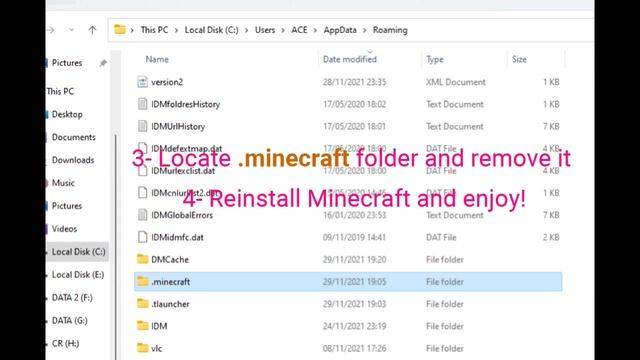Select vlc folder icon
The height and width of the screenshot is (360, 640).
click(142, 348)
